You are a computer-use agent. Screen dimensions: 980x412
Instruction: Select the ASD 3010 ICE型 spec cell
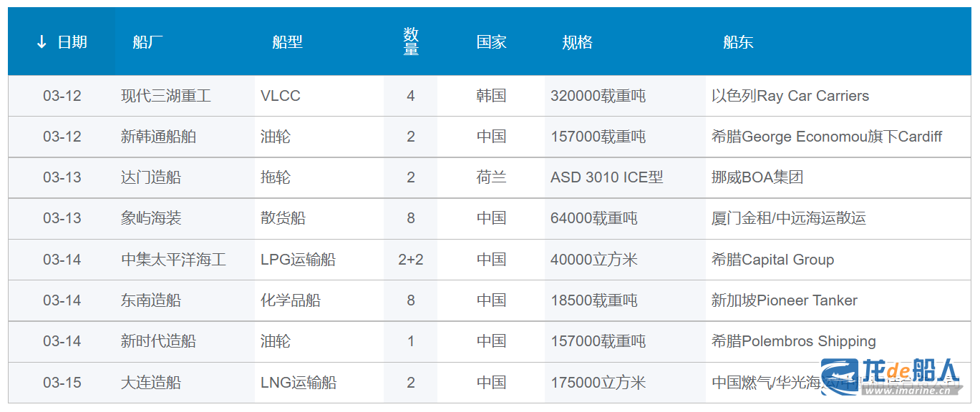point(606,177)
